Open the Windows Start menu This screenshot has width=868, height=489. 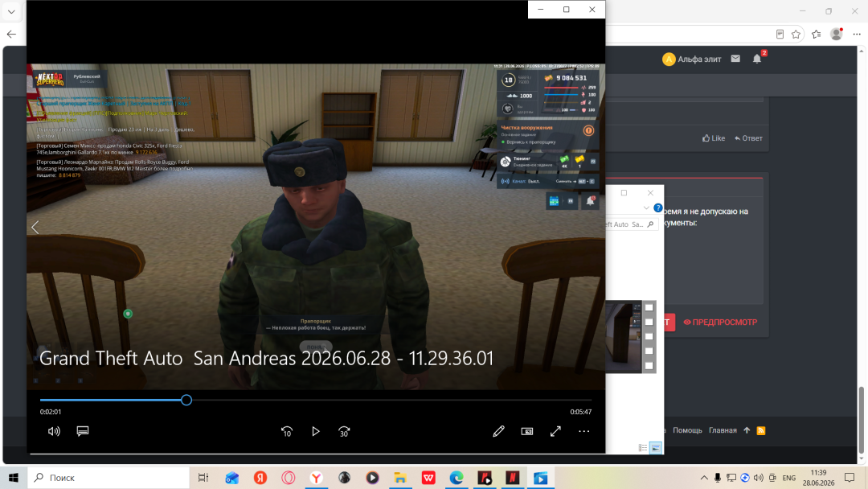click(x=14, y=478)
